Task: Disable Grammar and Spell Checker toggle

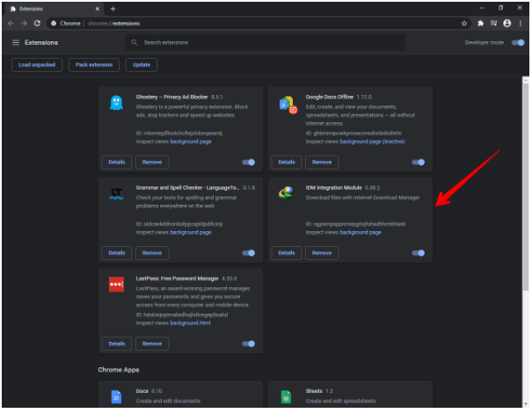Action: 248,253
